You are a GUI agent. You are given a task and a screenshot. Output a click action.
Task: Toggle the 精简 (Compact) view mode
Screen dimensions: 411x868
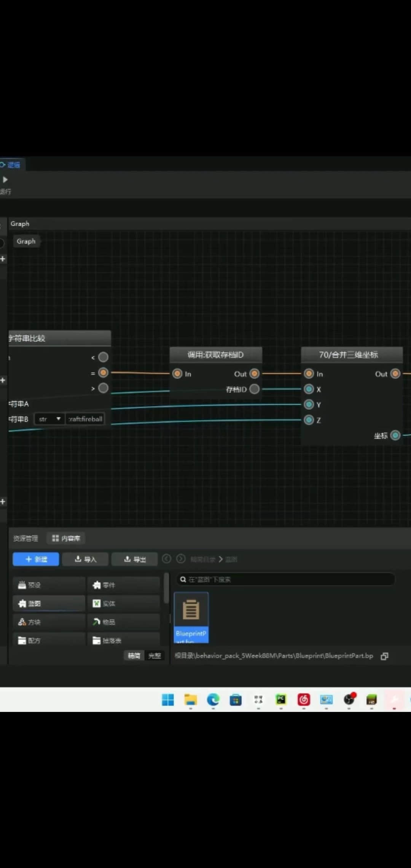tap(134, 656)
